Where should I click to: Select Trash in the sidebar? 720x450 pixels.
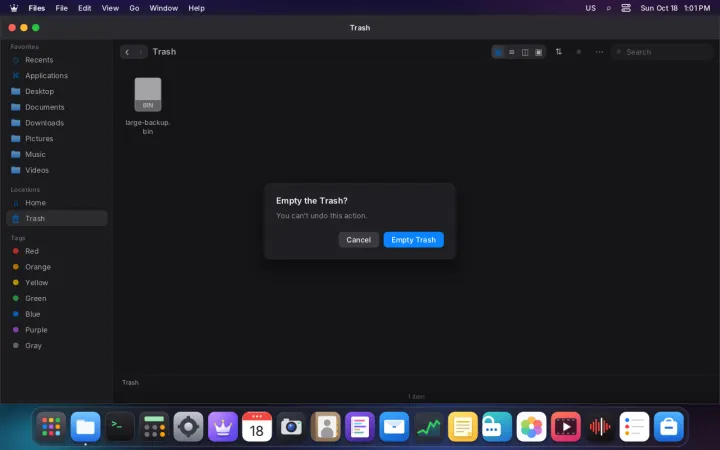click(x=56, y=218)
